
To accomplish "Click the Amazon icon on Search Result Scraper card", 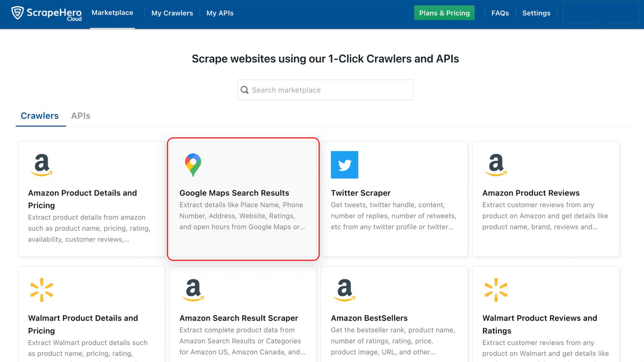I will 193,290.
